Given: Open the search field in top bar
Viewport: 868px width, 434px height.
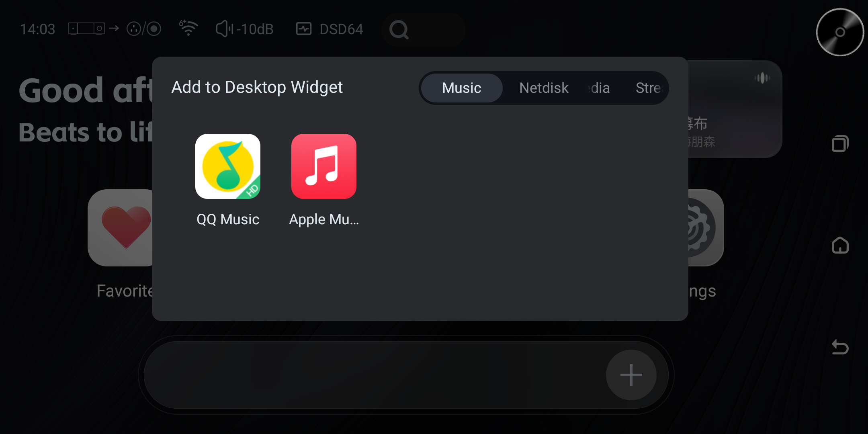Looking at the screenshot, I should (423, 29).
